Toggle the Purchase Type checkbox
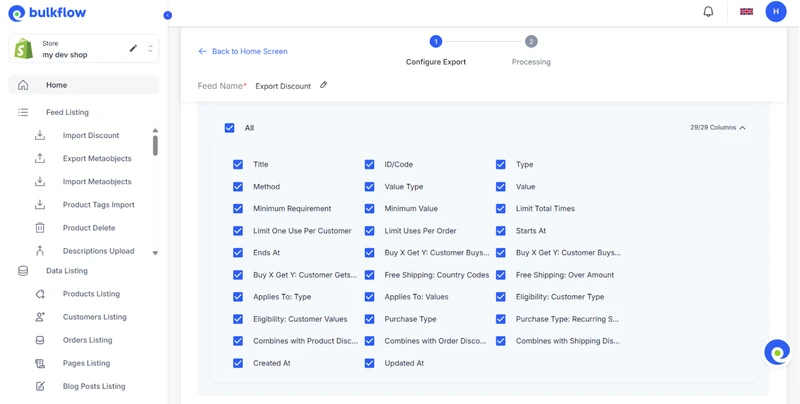Viewport: 800px width, 404px height. 369,319
